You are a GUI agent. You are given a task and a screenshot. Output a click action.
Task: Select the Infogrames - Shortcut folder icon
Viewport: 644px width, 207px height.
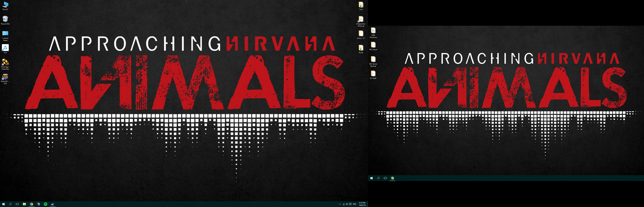pos(361,22)
